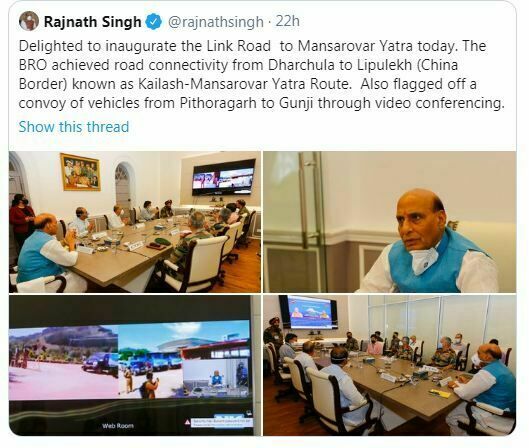Click the wall display in bottom-right photo
The width and height of the screenshot is (529, 448).
point(310,312)
